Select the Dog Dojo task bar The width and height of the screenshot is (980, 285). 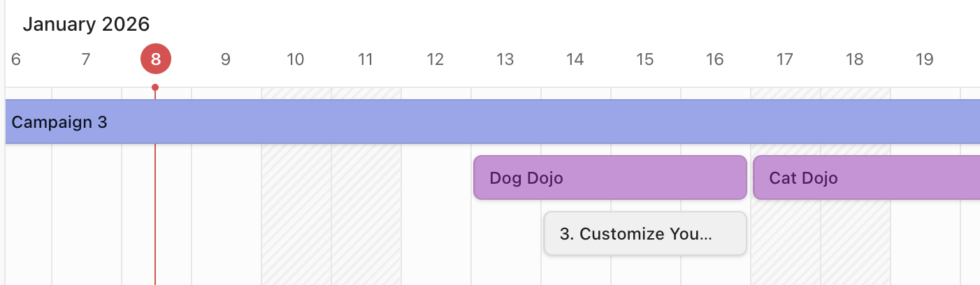tap(610, 177)
